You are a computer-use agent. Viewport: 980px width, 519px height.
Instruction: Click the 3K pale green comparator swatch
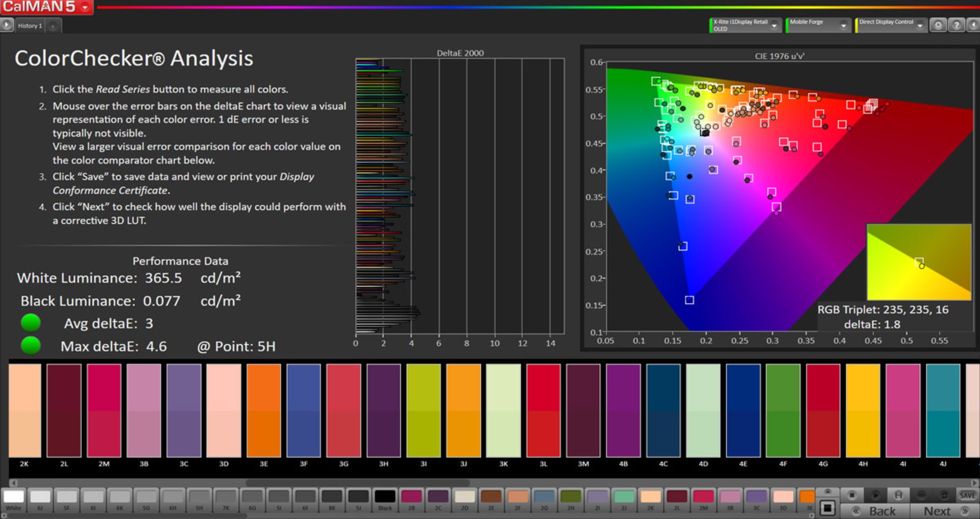click(x=503, y=410)
